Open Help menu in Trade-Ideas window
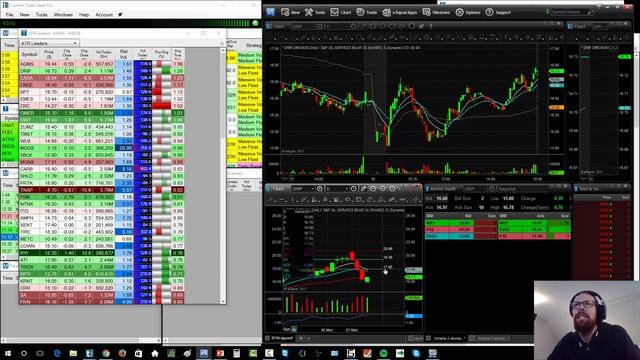640x360 pixels. click(84, 14)
